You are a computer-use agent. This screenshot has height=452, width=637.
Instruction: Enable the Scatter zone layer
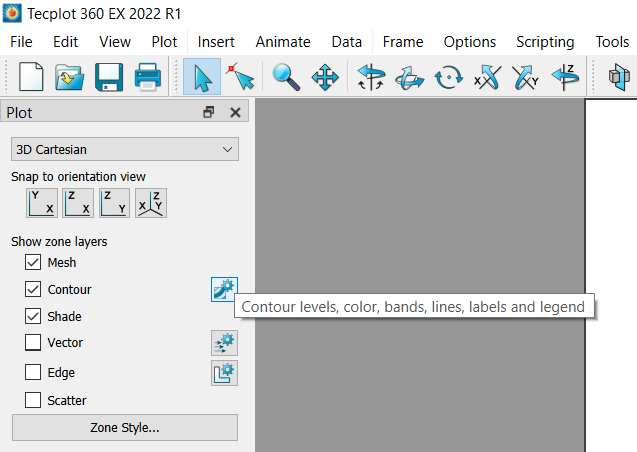coord(33,400)
